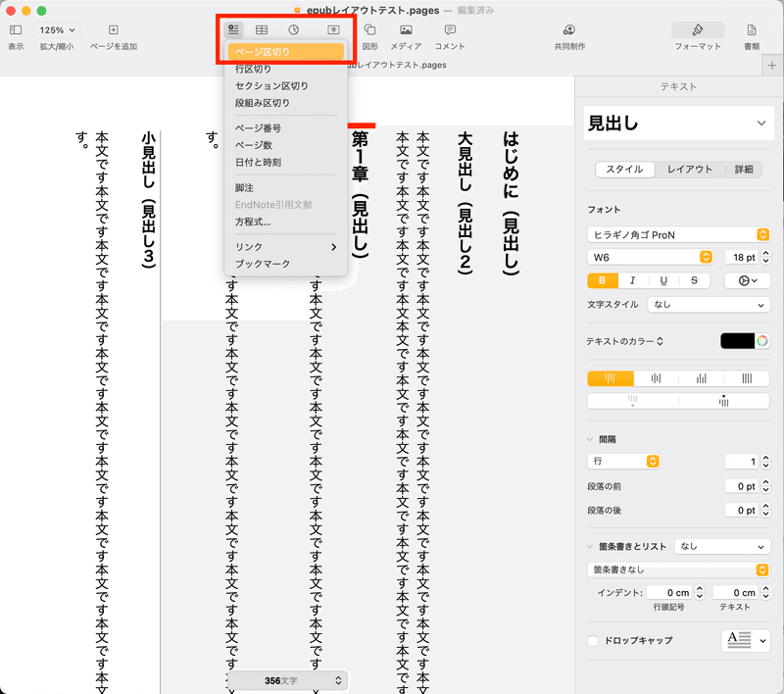Open the テキストのカラー popup
784x694 pixels.
(624, 341)
